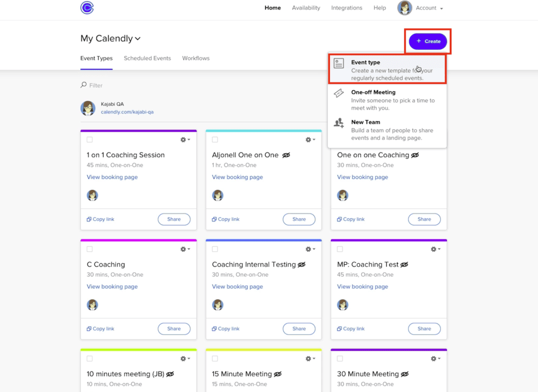The height and width of the screenshot is (392, 538).
Task: Click the Event type template icon
Action: point(339,63)
